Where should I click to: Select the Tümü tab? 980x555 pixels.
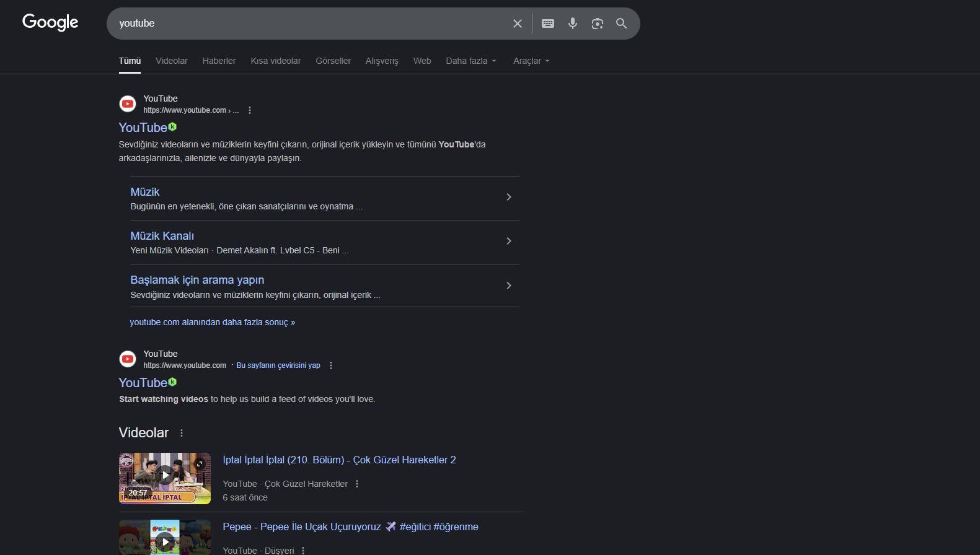tap(130, 61)
